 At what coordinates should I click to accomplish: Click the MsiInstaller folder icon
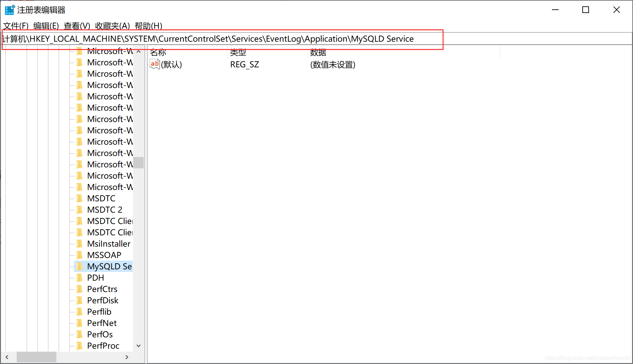coord(79,244)
